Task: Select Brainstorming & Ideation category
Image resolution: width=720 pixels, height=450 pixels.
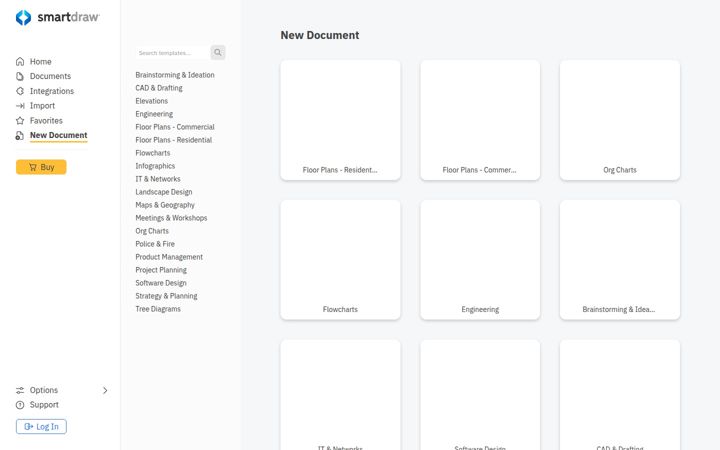Action: tap(175, 75)
